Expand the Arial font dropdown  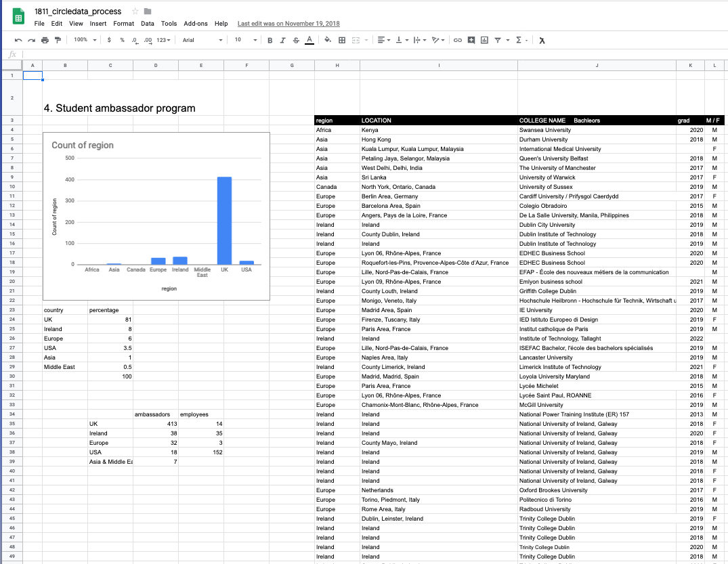202,40
